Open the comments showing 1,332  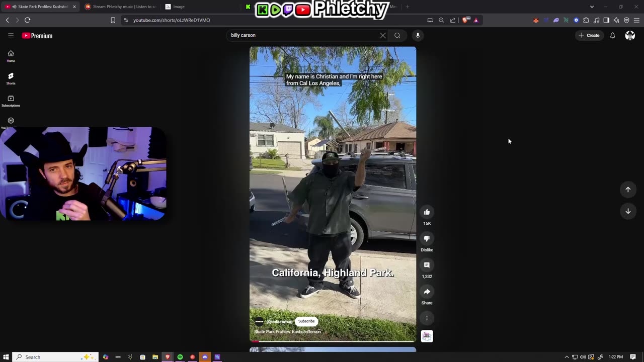coord(427,265)
